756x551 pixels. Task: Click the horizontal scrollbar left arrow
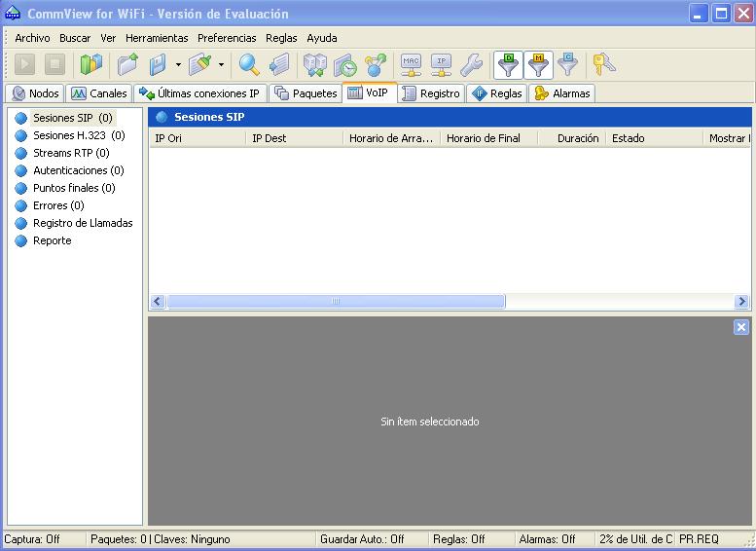[x=158, y=302]
